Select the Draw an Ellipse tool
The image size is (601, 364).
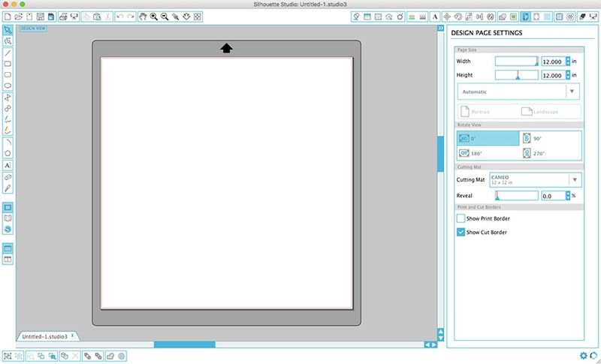(8, 86)
